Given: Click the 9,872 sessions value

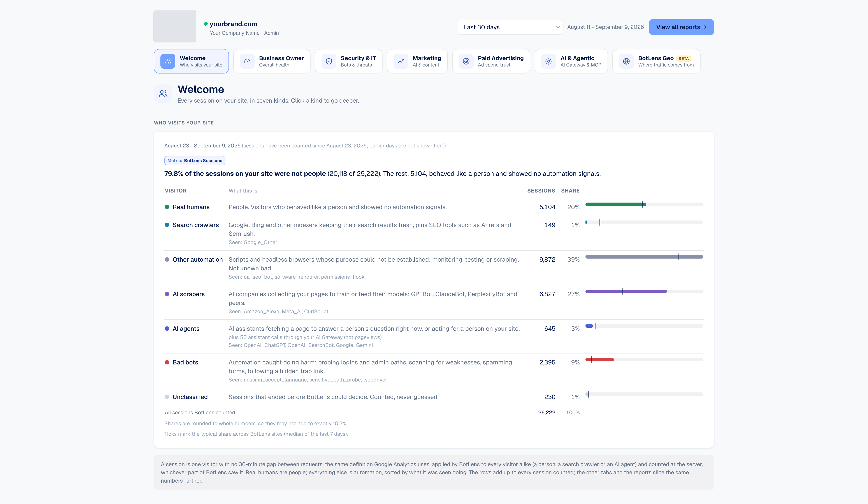Looking at the screenshot, I should (x=547, y=260).
